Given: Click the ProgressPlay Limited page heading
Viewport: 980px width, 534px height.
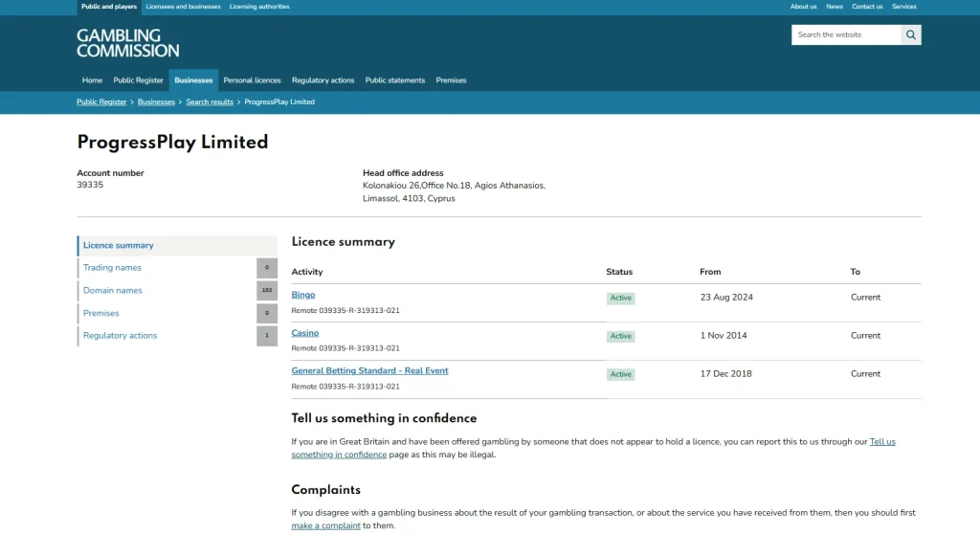Looking at the screenshot, I should (172, 143).
